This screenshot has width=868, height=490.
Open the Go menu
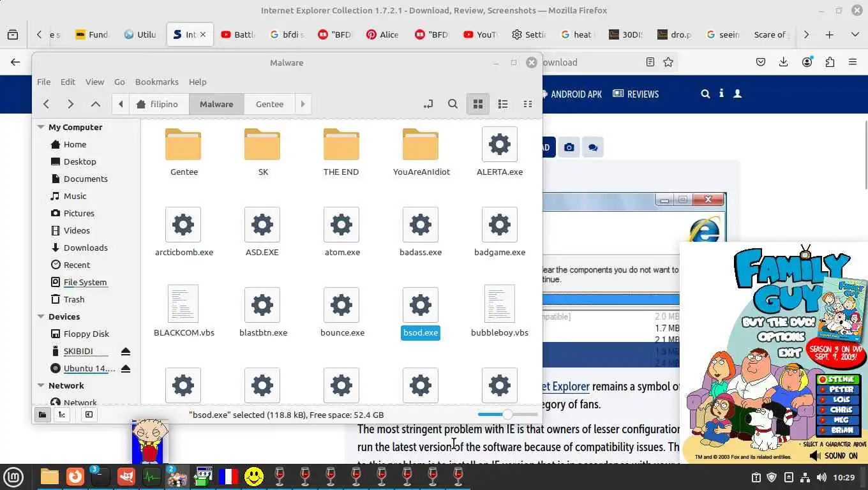pos(119,82)
